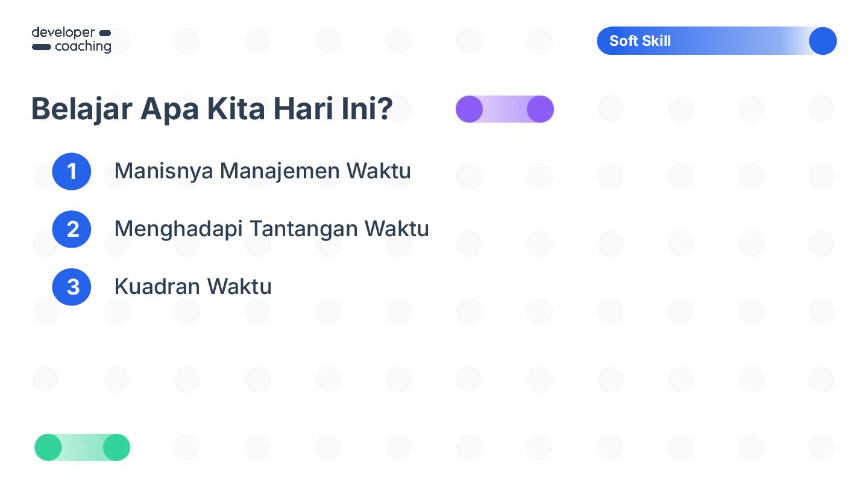Image resolution: width=868 pixels, height=488 pixels.
Task: Select the Soft Skill label pill
Action: click(x=717, y=41)
